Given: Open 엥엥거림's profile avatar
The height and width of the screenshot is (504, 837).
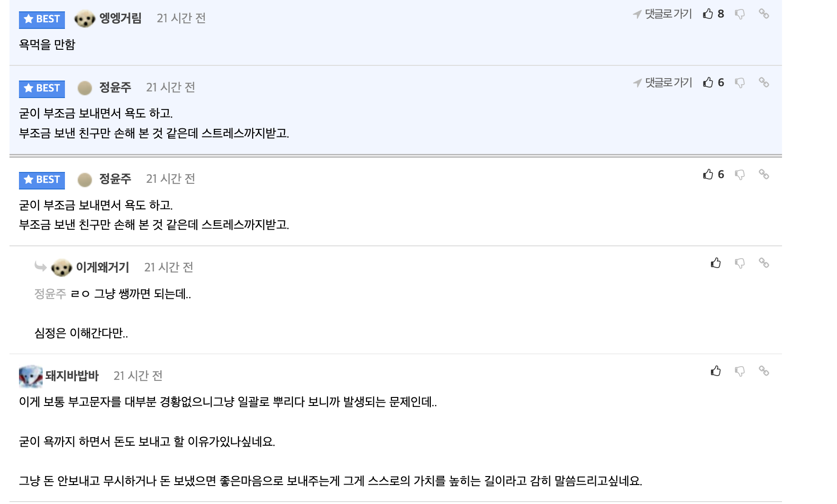Looking at the screenshot, I should [85, 19].
